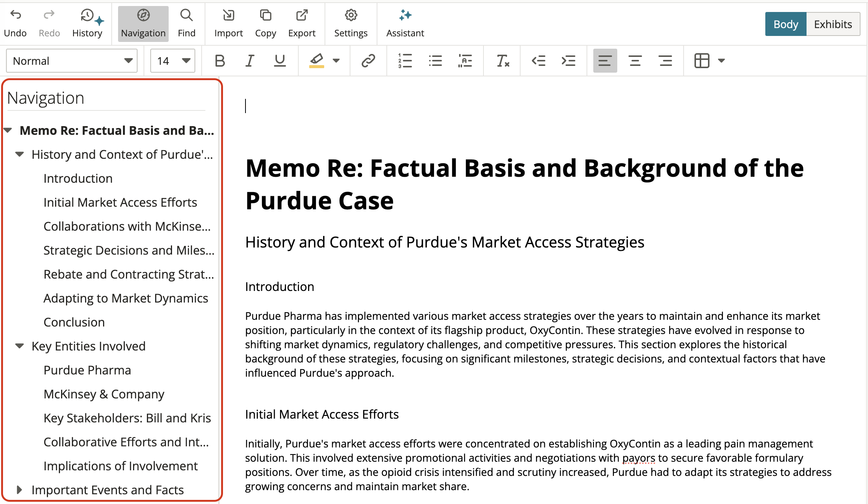Screen dimensions: 868x504
Task: Open the Normal paragraph style dropdown
Action: click(x=72, y=61)
